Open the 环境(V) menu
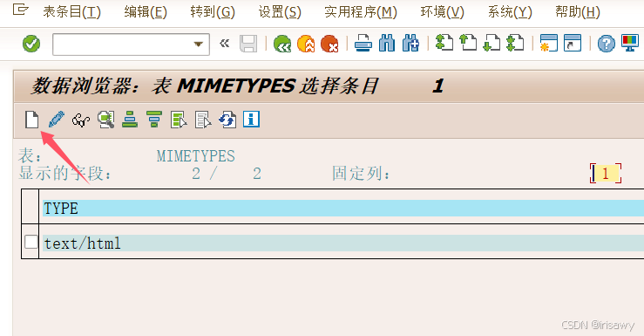The height and width of the screenshot is (336, 644). coord(443,12)
